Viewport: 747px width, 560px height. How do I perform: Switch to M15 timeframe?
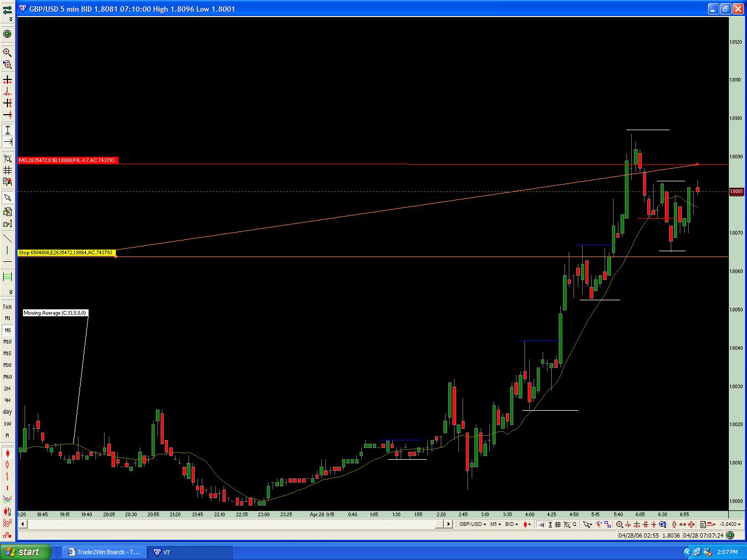7,354
